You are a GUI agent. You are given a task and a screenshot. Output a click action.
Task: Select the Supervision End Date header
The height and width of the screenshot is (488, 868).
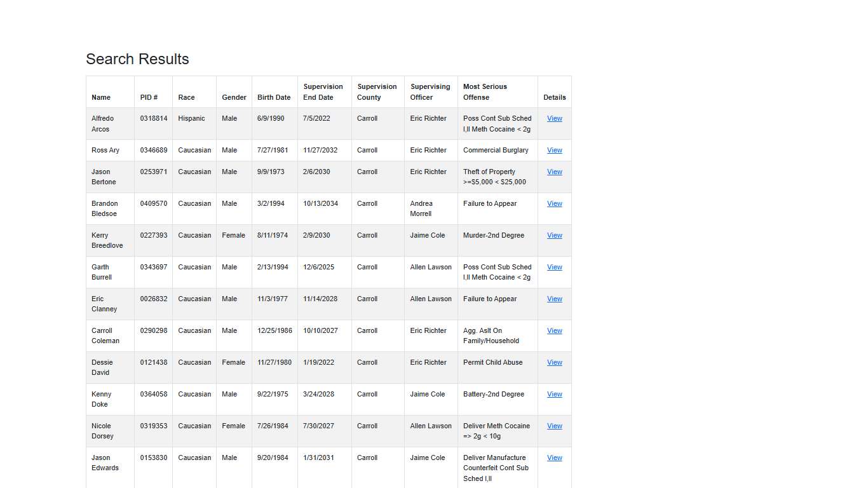pyautogui.click(x=323, y=92)
